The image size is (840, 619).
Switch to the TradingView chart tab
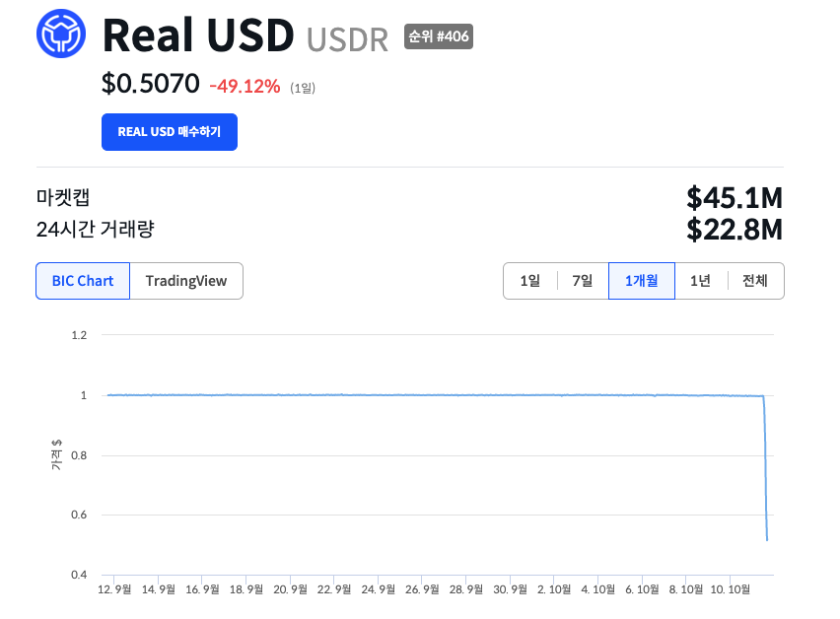(x=186, y=281)
